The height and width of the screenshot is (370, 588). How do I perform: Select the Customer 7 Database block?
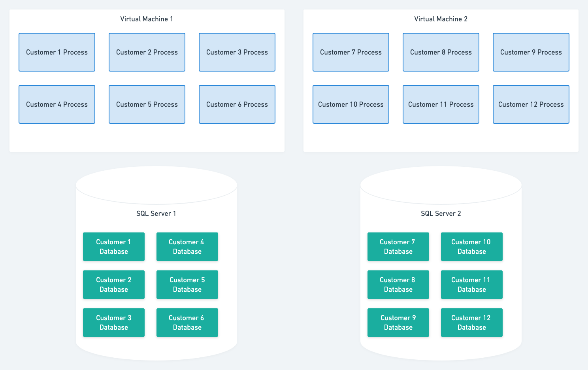(398, 246)
